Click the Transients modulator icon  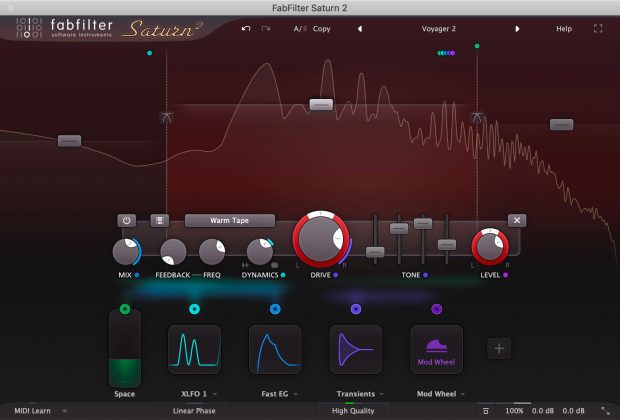pos(355,349)
